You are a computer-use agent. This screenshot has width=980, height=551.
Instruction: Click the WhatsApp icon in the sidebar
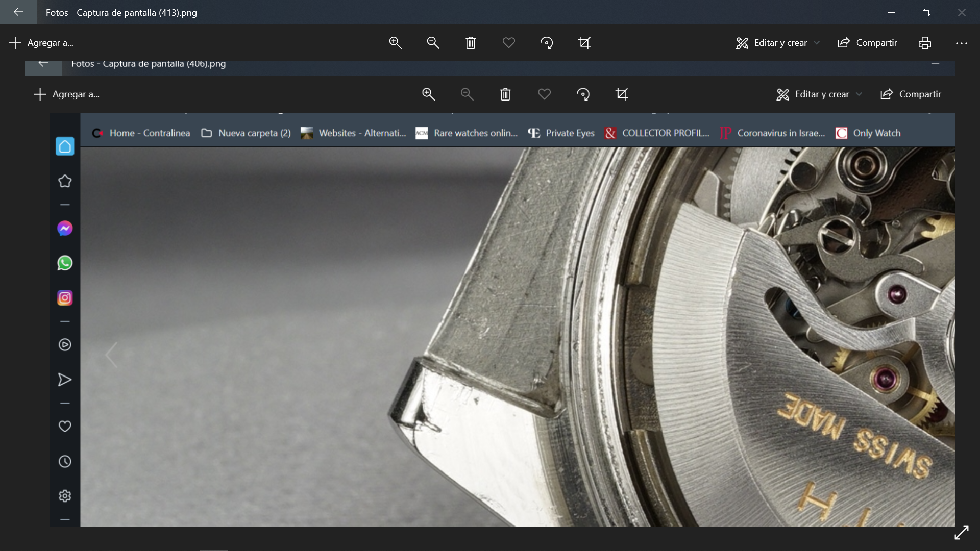pyautogui.click(x=65, y=263)
